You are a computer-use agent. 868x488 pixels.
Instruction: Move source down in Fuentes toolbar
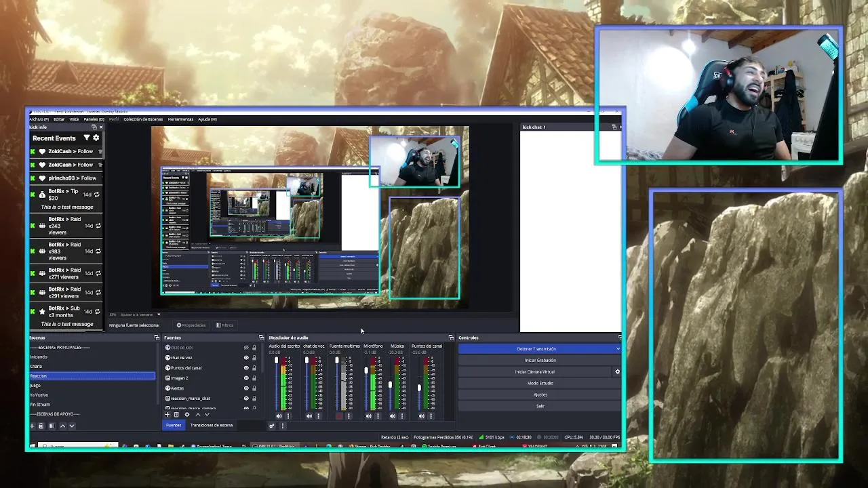click(x=207, y=415)
